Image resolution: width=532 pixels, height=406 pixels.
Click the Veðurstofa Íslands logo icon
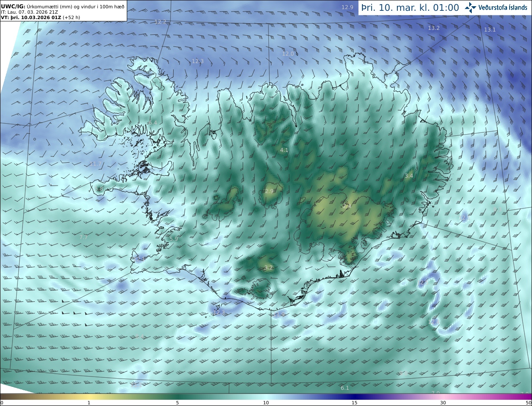[x=471, y=7]
